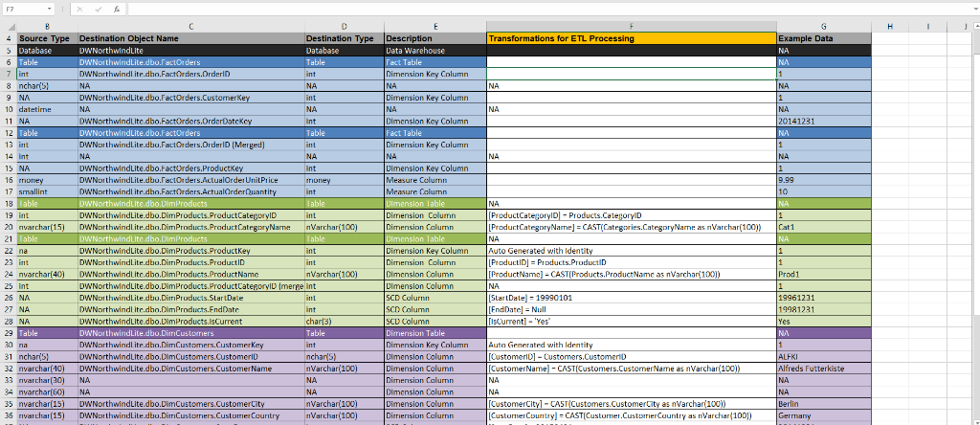Image resolution: width=980 pixels, height=425 pixels.
Task: Click the 'Alfreds Futterkiste' example data cell
Action: pos(824,369)
